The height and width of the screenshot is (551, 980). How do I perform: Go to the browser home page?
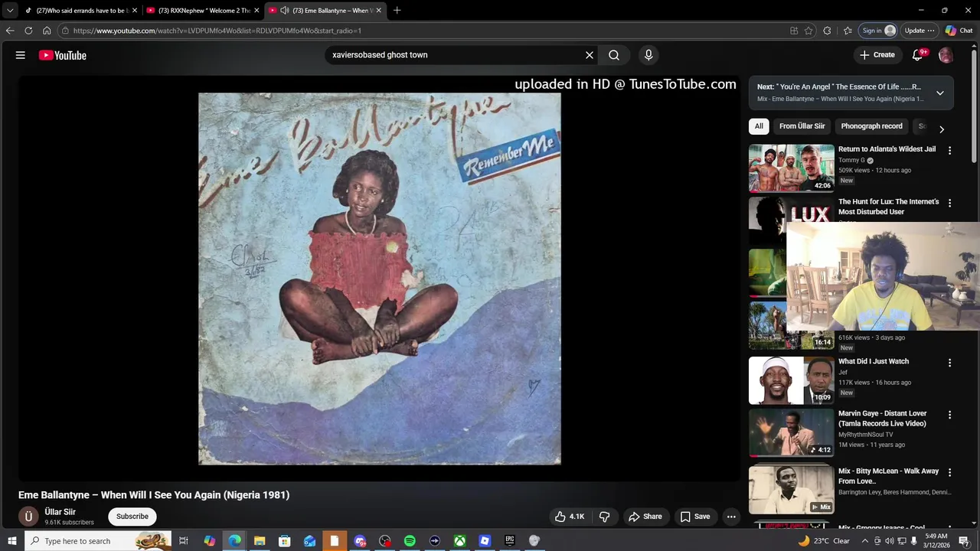pyautogui.click(x=47, y=31)
